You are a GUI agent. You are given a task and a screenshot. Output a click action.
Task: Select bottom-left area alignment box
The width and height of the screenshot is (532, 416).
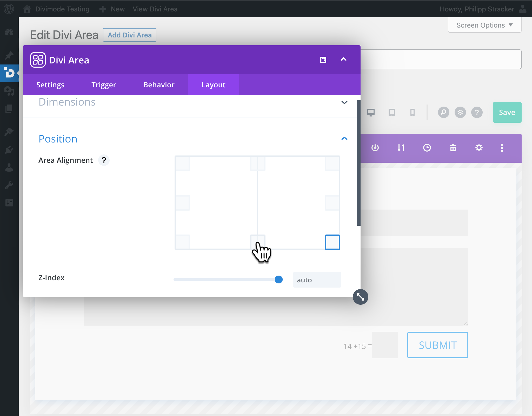[x=183, y=242]
